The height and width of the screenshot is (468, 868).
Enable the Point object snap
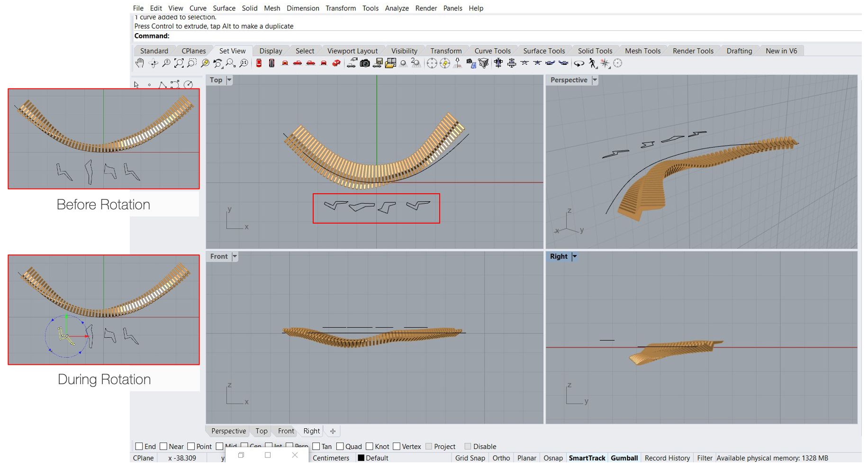click(x=191, y=446)
